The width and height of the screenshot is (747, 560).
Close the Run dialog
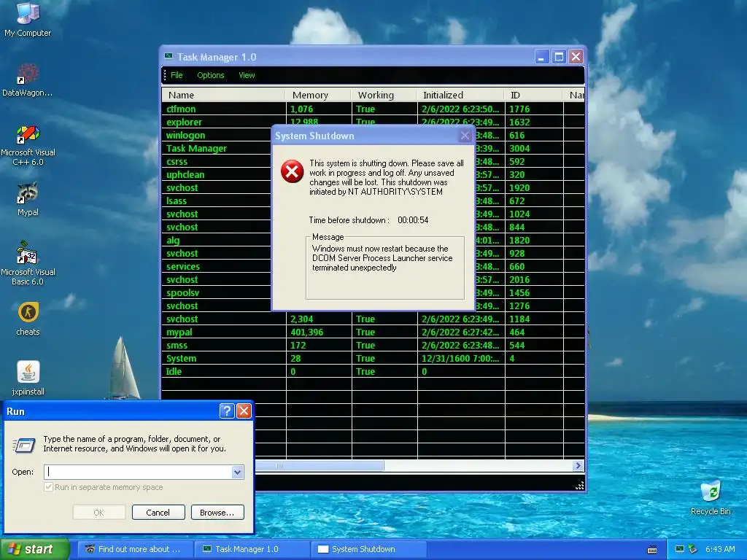(x=244, y=411)
